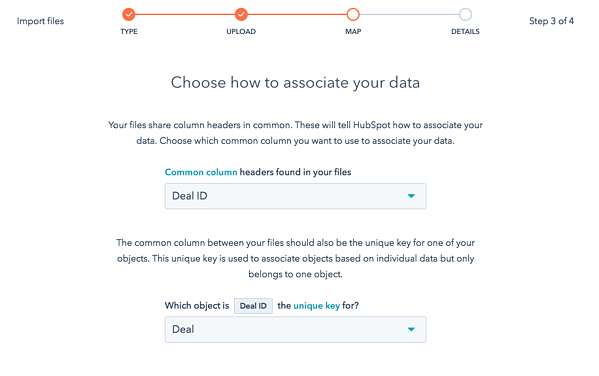Open the Common column help link

201,172
